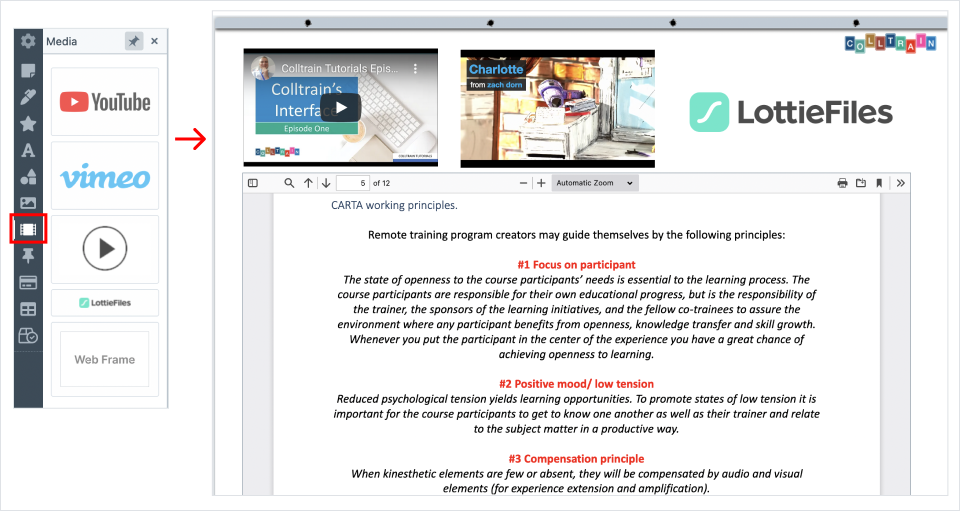This screenshot has height=511, width=960.
Task: Open the YouTube video more options menu
Action: pyautogui.click(x=415, y=69)
